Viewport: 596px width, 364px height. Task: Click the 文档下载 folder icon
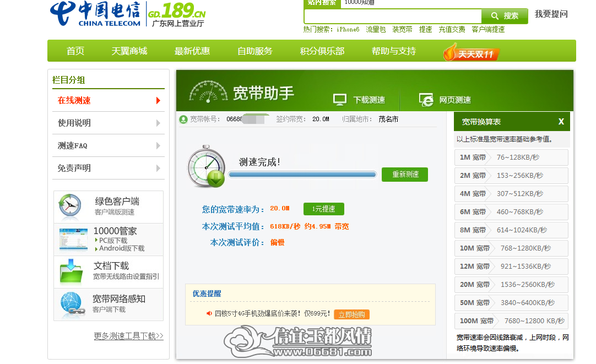pyautogui.click(x=72, y=271)
